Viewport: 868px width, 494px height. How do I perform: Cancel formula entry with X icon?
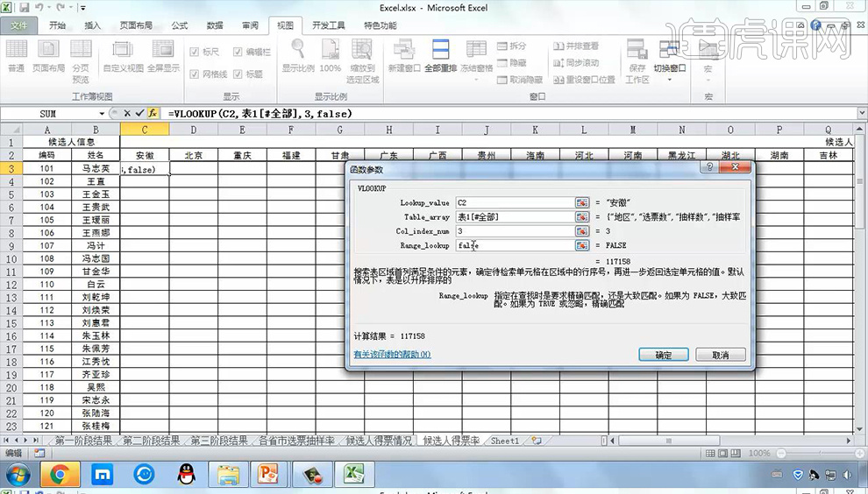coord(127,113)
